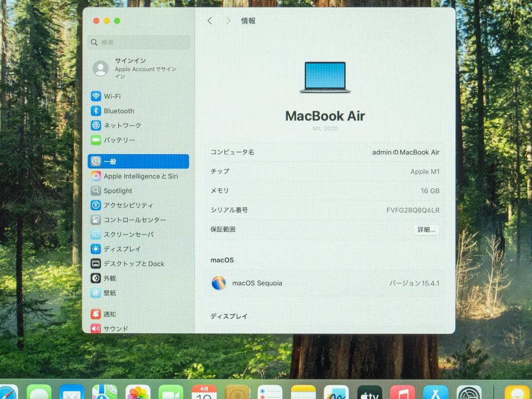Focus the 検索 search field
This screenshot has width=532, height=399.
(x=138, y=42)
